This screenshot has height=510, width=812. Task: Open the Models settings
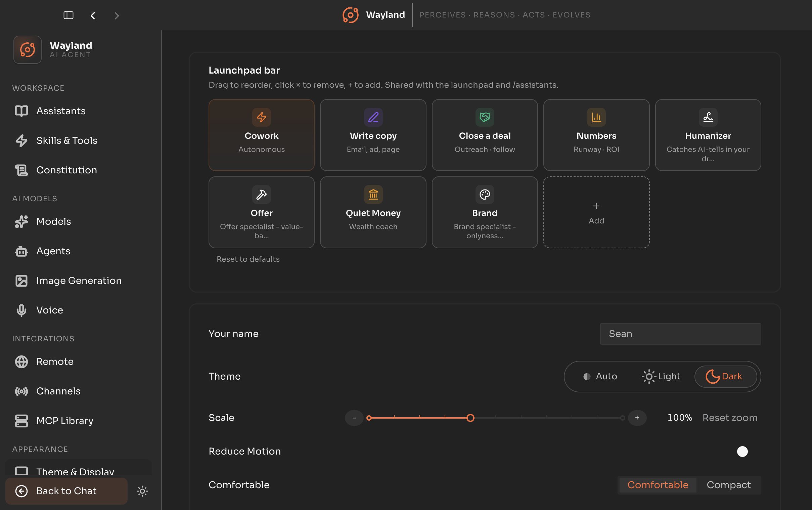(78, 222)
